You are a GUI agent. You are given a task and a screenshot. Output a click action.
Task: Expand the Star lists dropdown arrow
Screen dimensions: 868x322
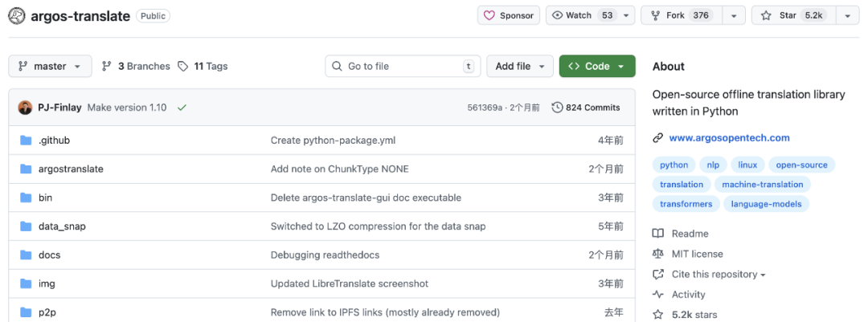click(847, 15)
